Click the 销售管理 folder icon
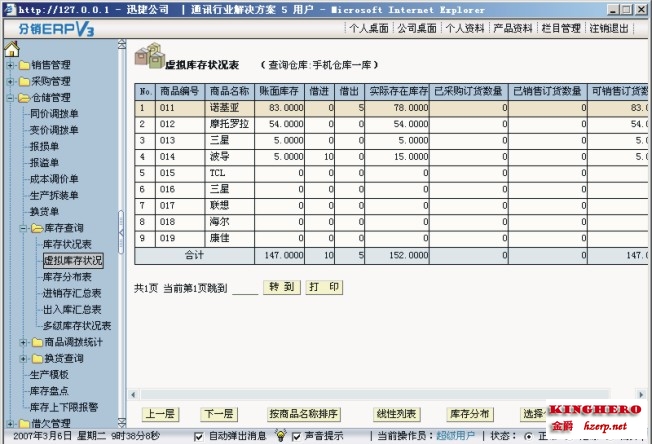This screenshot has width=652, height=444. 24,65
